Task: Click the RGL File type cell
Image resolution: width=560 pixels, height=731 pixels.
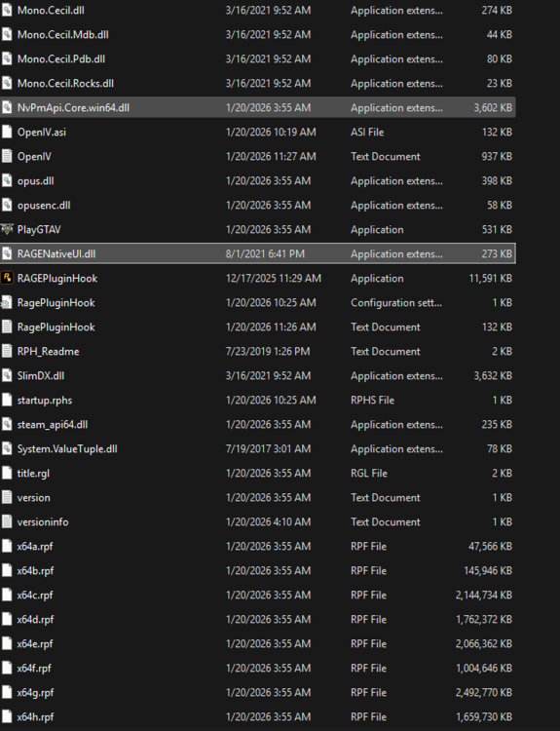Action: (369, 473)
